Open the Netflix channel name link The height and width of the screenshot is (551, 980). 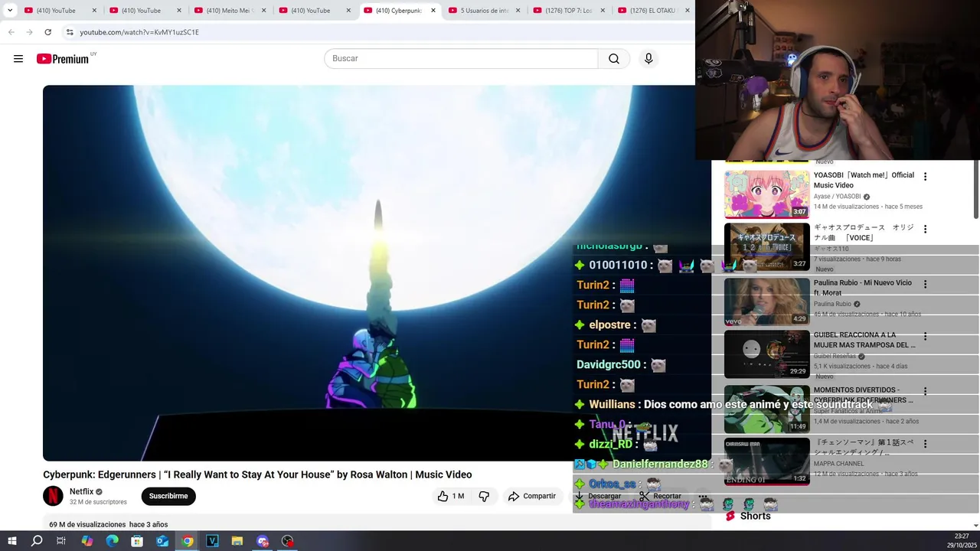tap(81, 491)
